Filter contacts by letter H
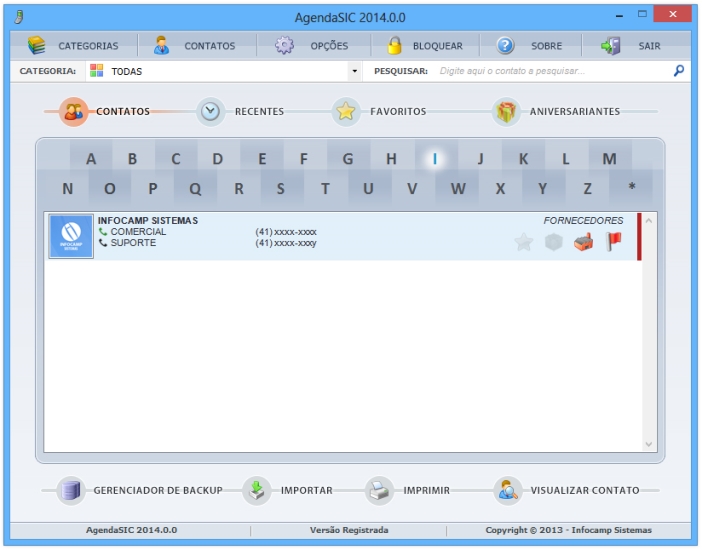The width and height of the screenshot is (702, 550). (x=391, y=159)
